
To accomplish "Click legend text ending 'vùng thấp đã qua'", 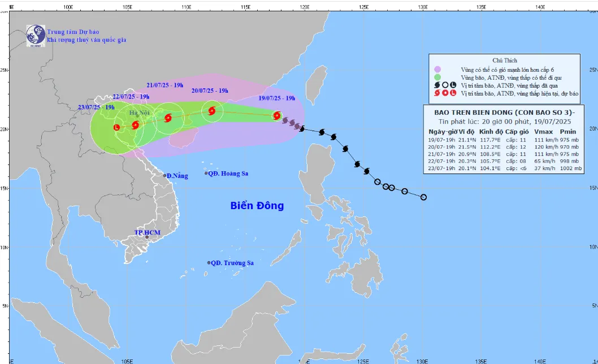I will coord(509,85).
